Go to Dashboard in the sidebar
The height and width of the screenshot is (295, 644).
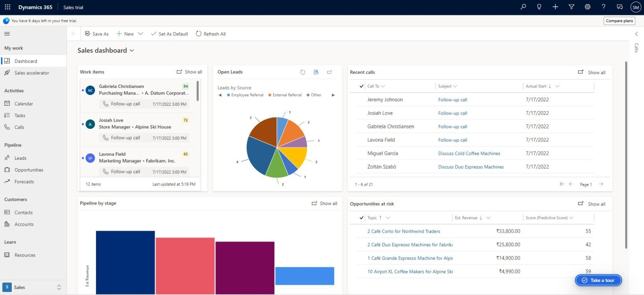(33, 61)
